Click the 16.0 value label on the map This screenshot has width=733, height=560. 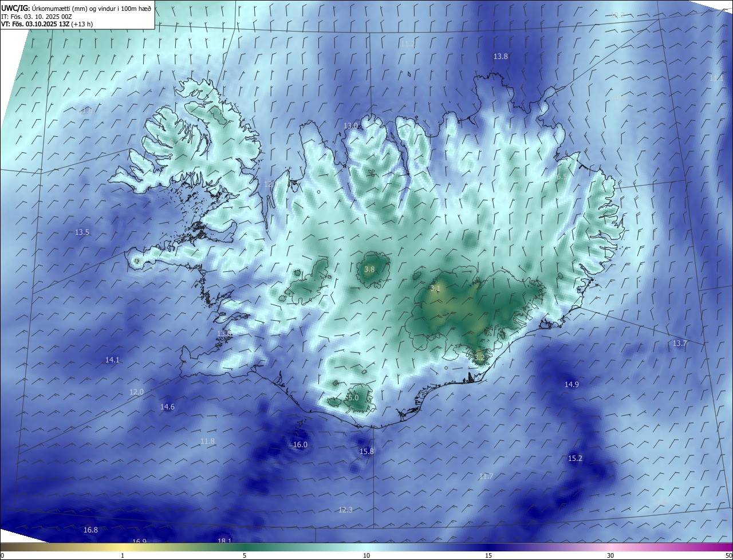300,444
